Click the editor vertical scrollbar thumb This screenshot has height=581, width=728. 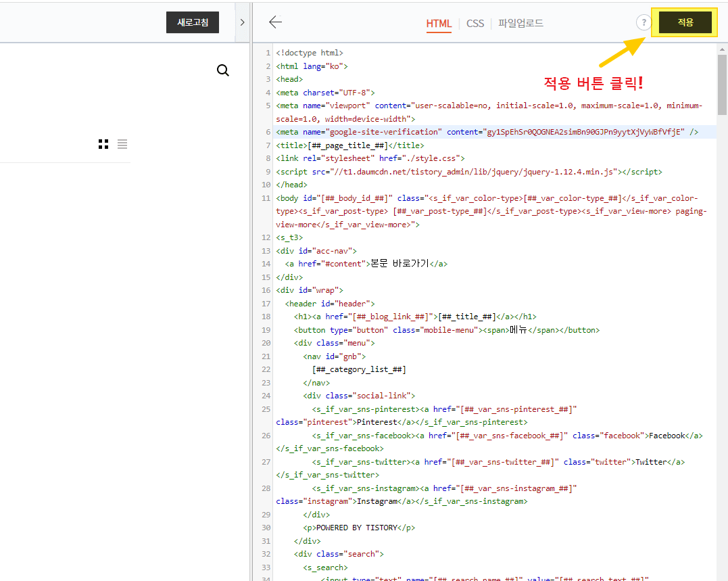[722, 85]
